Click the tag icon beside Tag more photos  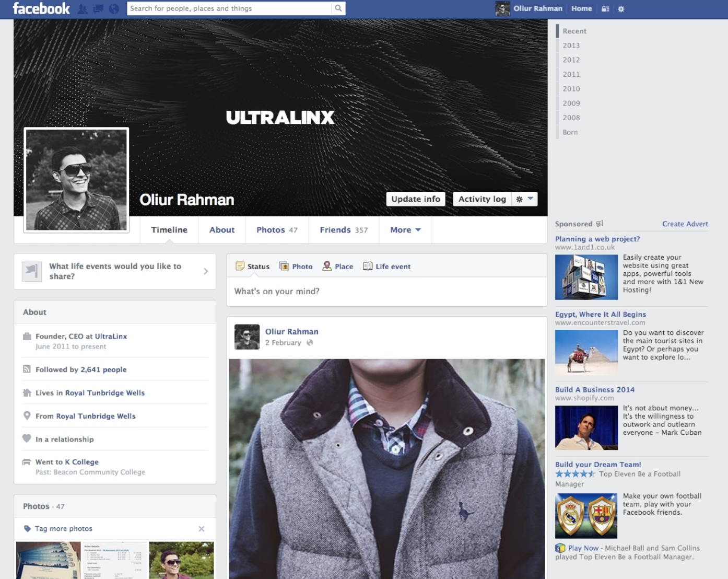(28, 528)
